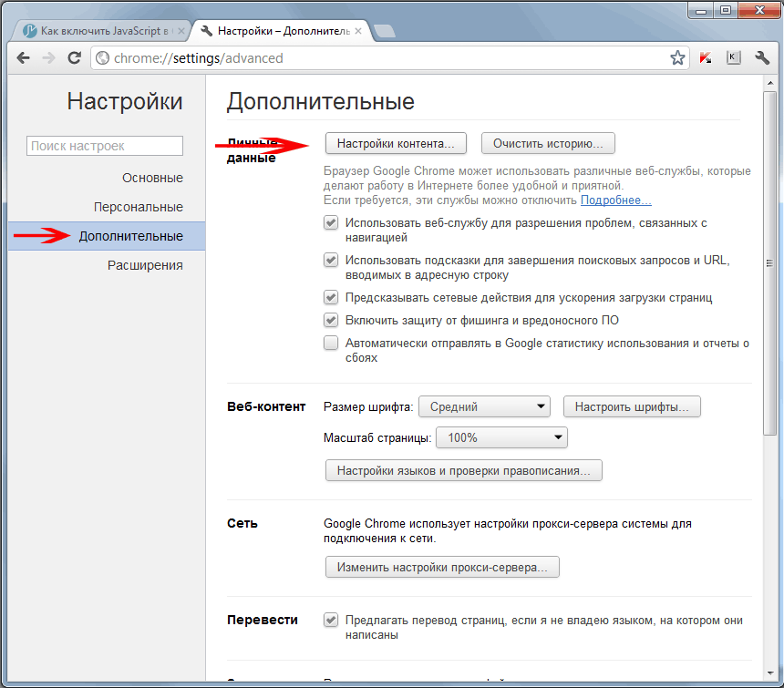
Task: Click Настроить шрифты button
Action: pos(632,406)
